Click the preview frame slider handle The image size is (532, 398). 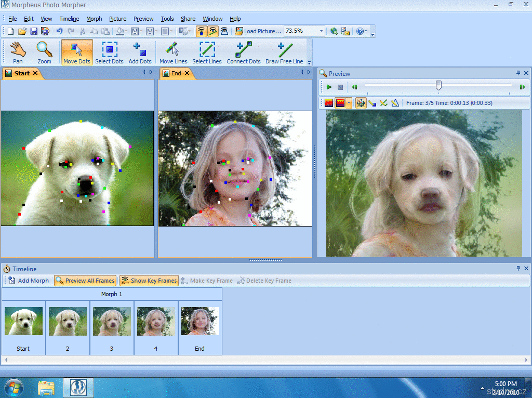[438, 85]
